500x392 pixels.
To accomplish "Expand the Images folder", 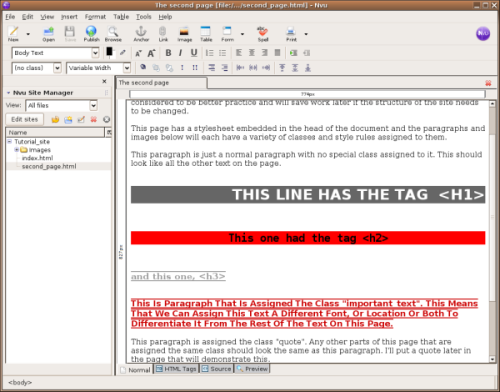I will tap(16, 150).
